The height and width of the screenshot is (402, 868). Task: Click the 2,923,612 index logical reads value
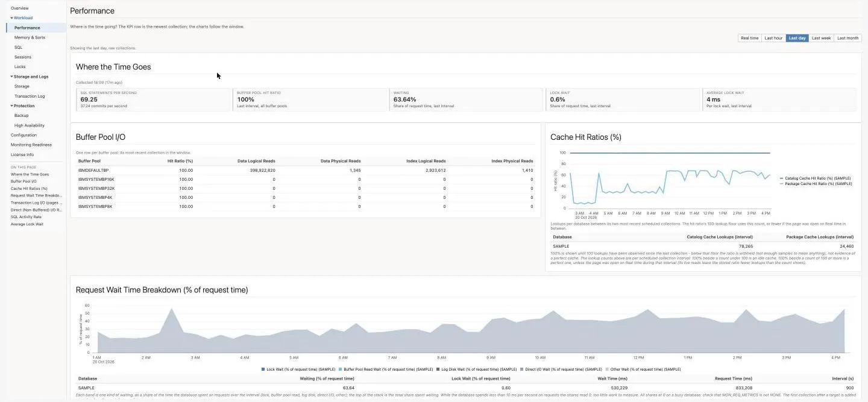coord(434,171)
